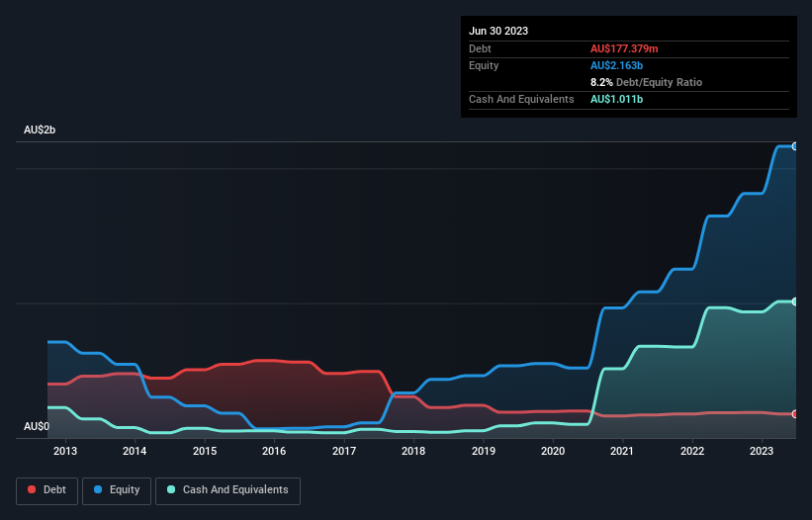Screen dimensions: 812x520
Task: Click the 2023 x-axis label
Action: pyautogui.click(x=762, y=451)
